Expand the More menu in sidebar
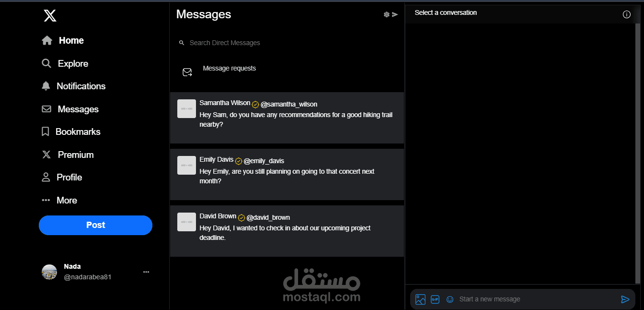Screen dimensions: 644x310 tap(59, 200)
